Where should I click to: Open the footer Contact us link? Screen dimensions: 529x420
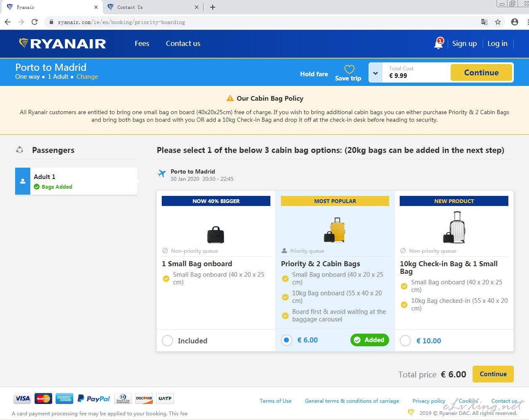point(504,401)
